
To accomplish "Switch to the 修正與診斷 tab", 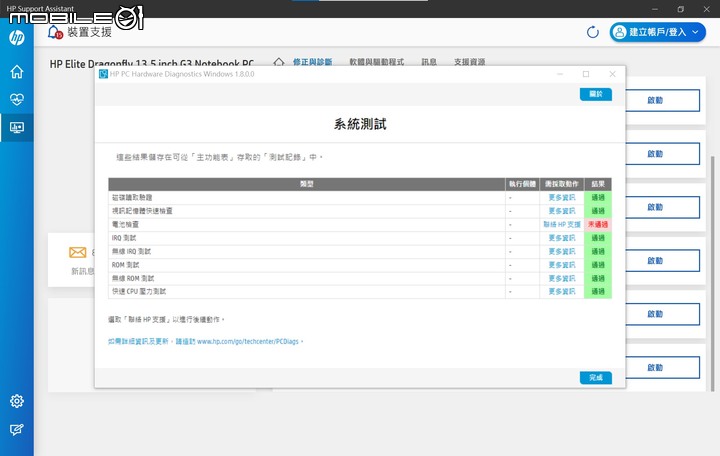I will (x=312, y=62).
